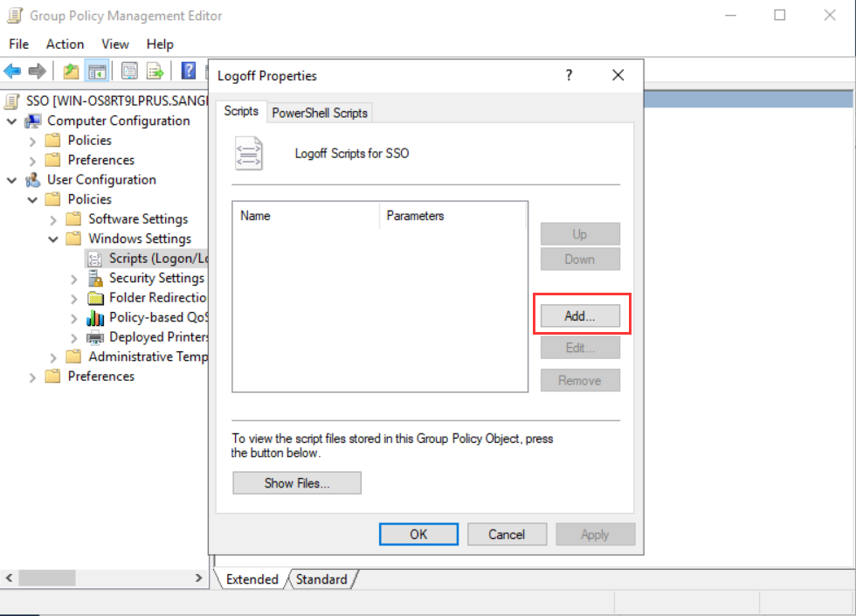This screenshot has width=856, height=616.
Task: Toggle Show/Hide Console Tree toolbar icon
Action: pos(97,71)
